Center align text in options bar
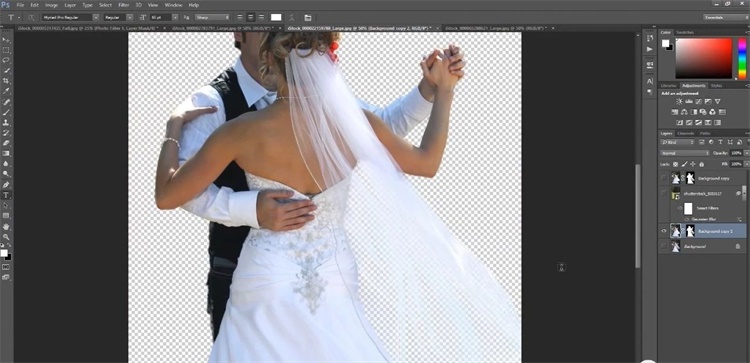This screenshot has width=750, height=363. (250, 17)
